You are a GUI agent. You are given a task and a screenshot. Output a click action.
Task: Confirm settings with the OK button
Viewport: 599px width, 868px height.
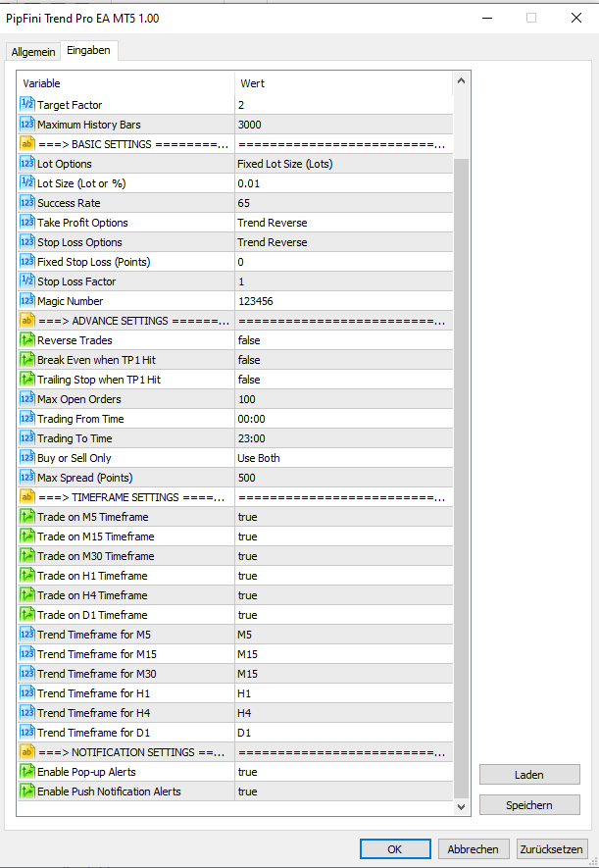click(x=395, y=848)
